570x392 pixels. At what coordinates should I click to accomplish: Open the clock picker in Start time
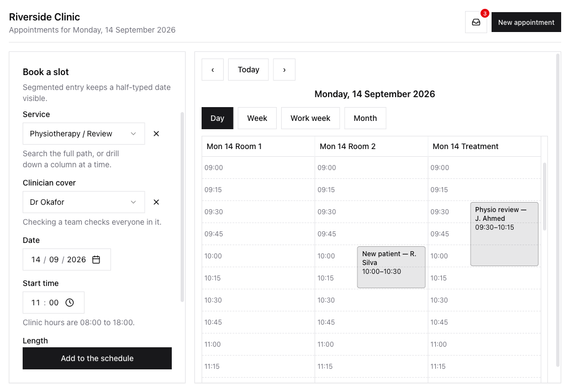(70, 303)
